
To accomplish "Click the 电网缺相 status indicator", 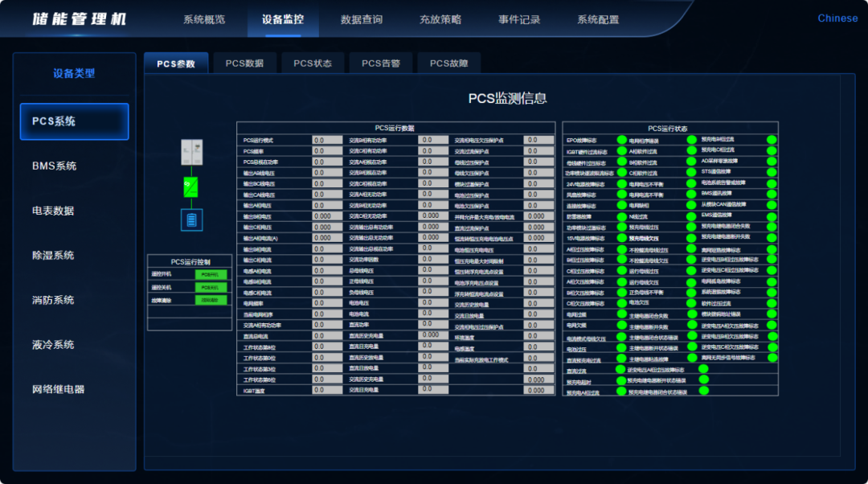I will pyautogui.click(x=691, y=205).
